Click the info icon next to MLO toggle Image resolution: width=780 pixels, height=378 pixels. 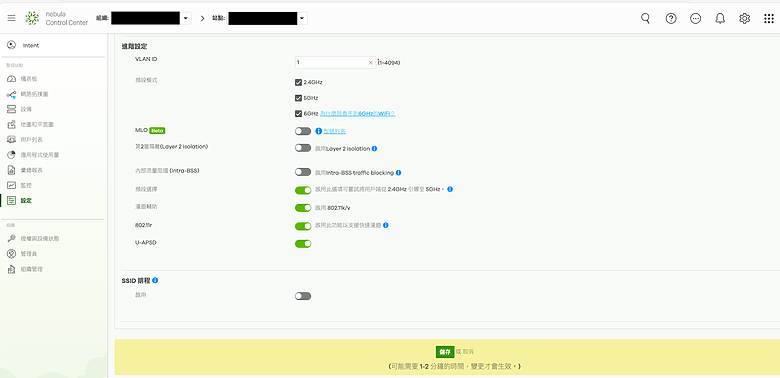point(318,131)
